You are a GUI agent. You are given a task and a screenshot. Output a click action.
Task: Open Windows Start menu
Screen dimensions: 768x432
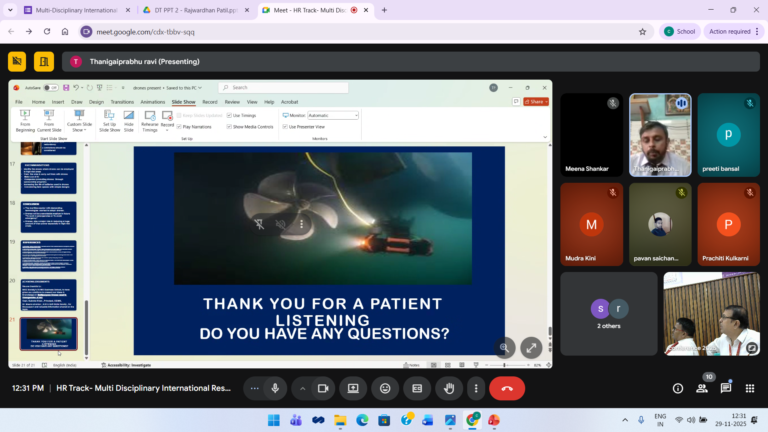(x=274, y=420)
